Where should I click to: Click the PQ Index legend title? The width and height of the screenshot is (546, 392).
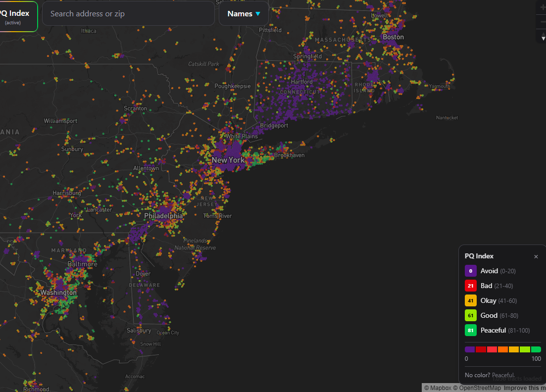479,256
